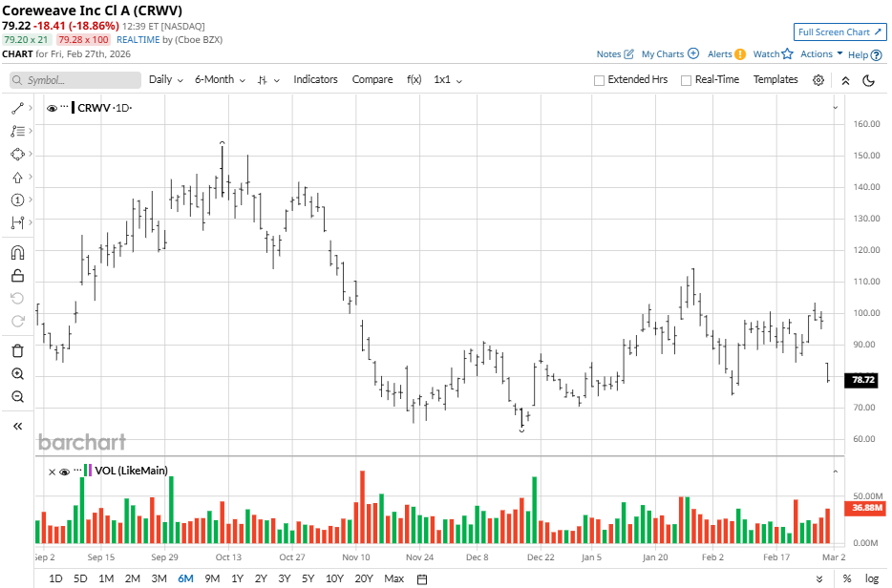The height and width of the screenshot is (588, 892).
Task: Click the Notes edit icon
Action: click(628, 54)
